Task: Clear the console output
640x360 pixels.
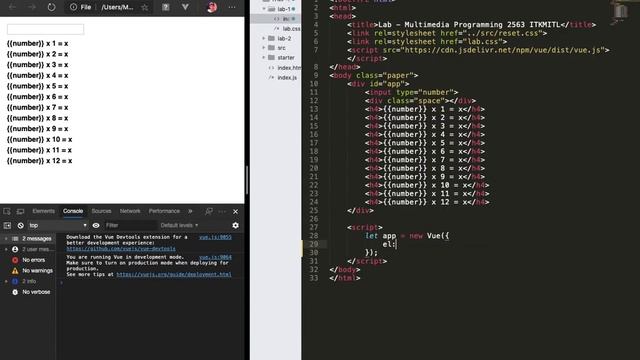Action: (x=20, y=225)
